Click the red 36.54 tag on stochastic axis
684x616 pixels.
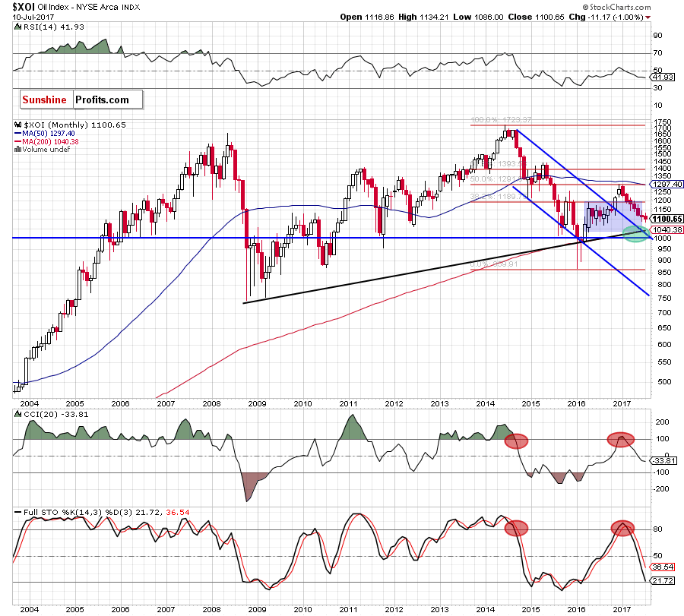click(663, 567)
